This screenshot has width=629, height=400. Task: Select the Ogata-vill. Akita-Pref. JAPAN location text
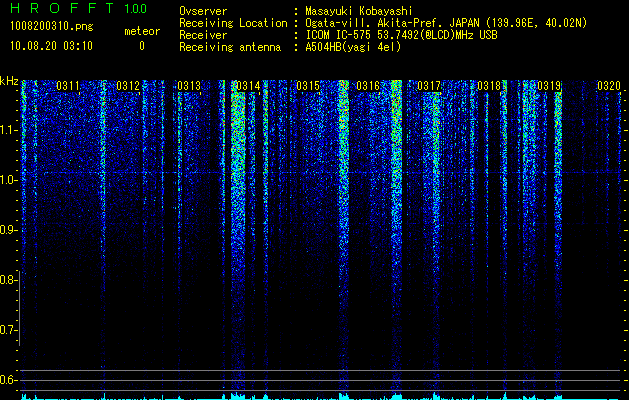click(x=446, y=23)
